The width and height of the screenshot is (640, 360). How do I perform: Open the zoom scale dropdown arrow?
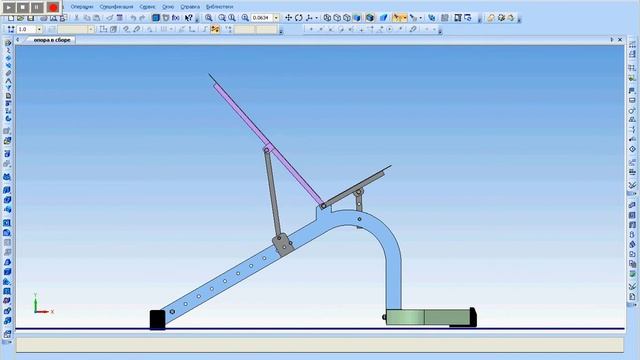pos(276,18)
